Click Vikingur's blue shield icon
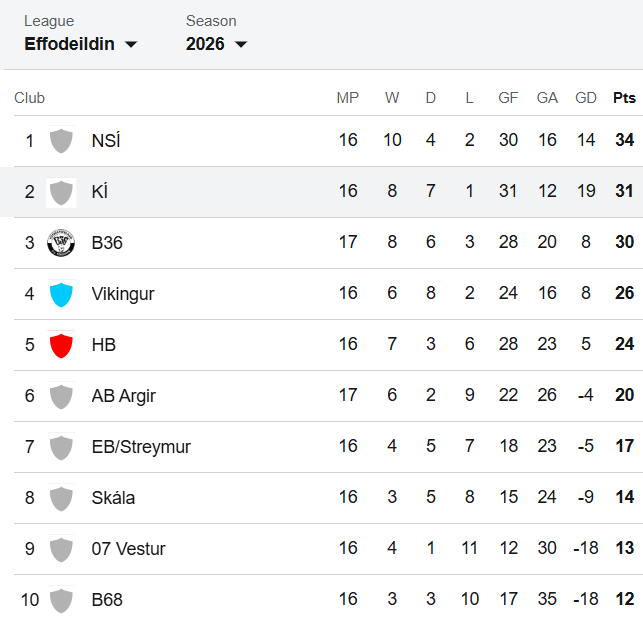This screenshot has height=635, width=643. click(x=61, y=294)
